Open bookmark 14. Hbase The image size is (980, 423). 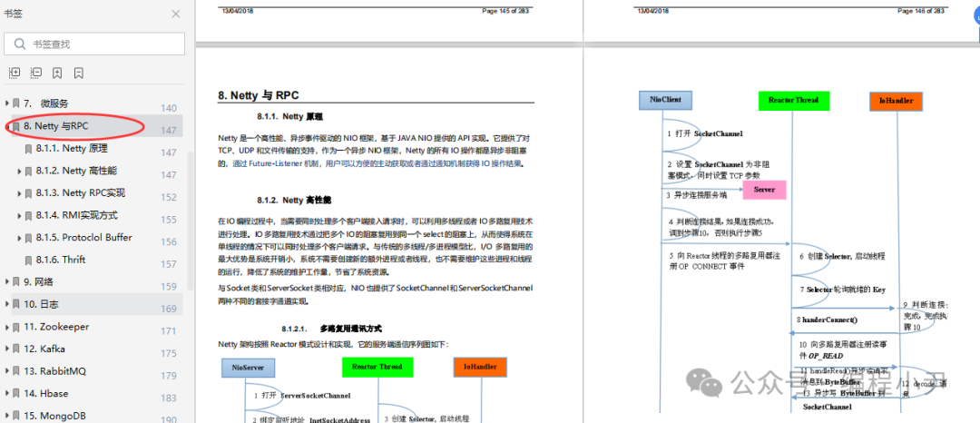click(46, 394)
